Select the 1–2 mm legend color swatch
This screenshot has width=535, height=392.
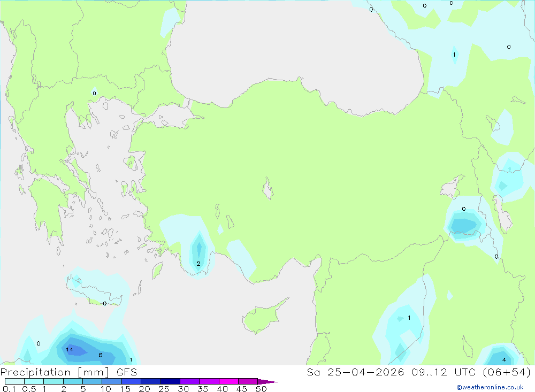pyautogui.click(x=53, y=381)
